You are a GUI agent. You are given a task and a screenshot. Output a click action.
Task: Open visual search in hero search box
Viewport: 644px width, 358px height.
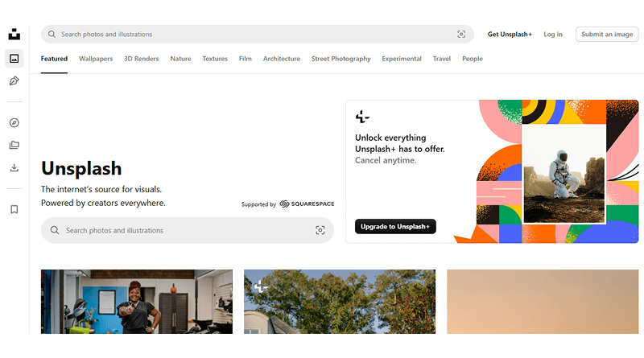pyautogui.click(x=320, y=230)
